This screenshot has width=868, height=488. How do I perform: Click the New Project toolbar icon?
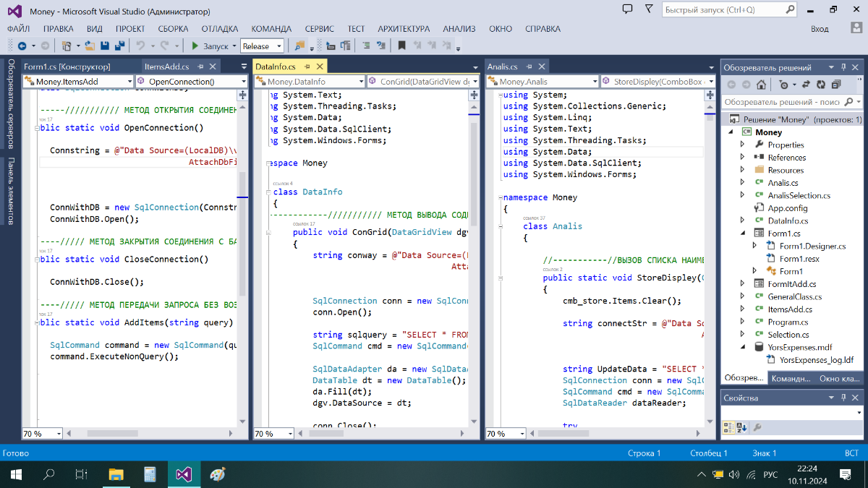[x=67, y=46]
